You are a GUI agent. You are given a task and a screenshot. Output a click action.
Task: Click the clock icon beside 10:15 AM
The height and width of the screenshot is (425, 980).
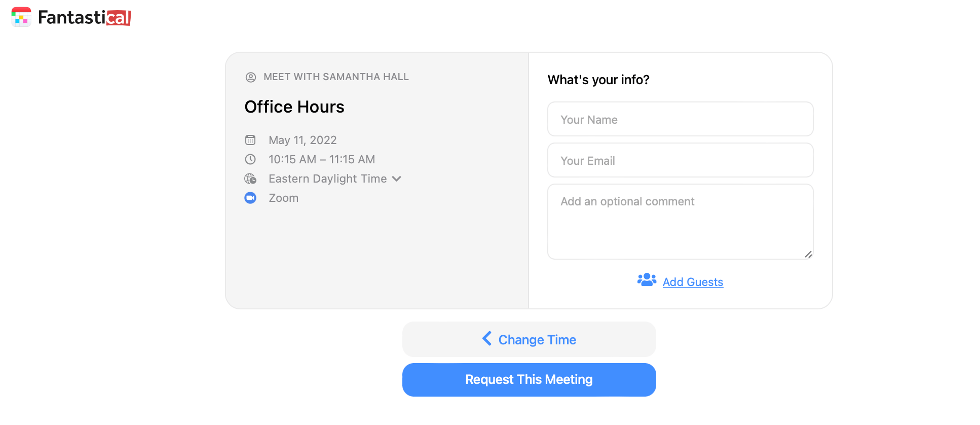[250, 159]
